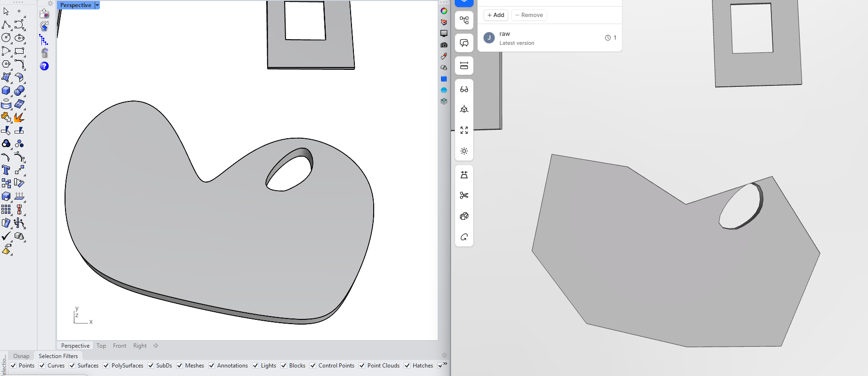Viewport: 868px width, 376px height.
Task: Click the glasses view modes icon
Action: [464, 89]
